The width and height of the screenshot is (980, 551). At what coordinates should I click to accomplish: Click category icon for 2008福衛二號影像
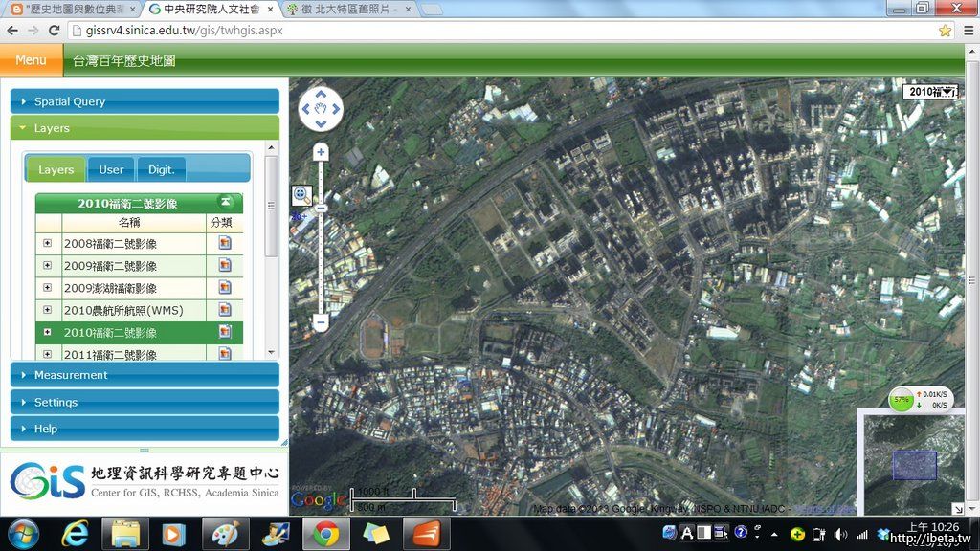pyautogui.click(x=225, y=243)
